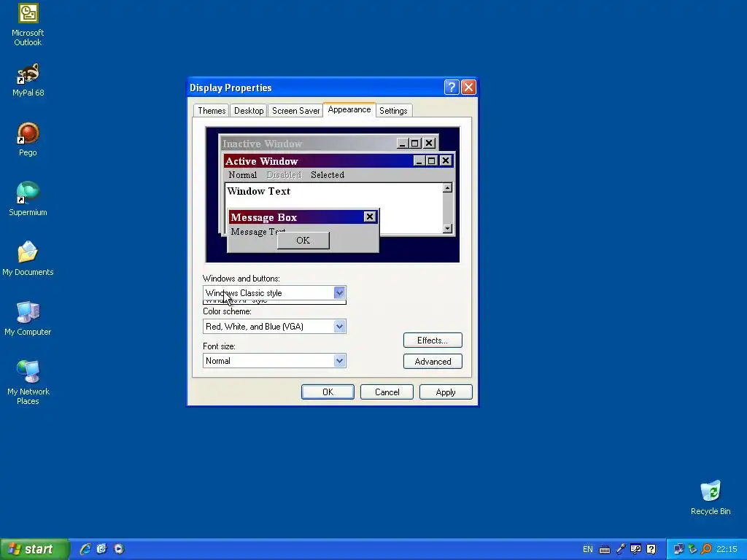Click the Advanced button

(433, 362)
